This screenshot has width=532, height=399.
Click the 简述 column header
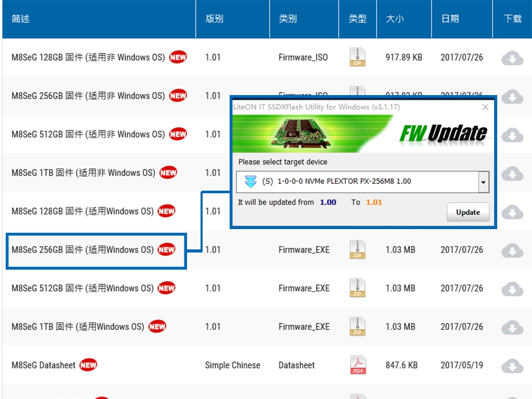pyautogui.click(x=21, y=19)
